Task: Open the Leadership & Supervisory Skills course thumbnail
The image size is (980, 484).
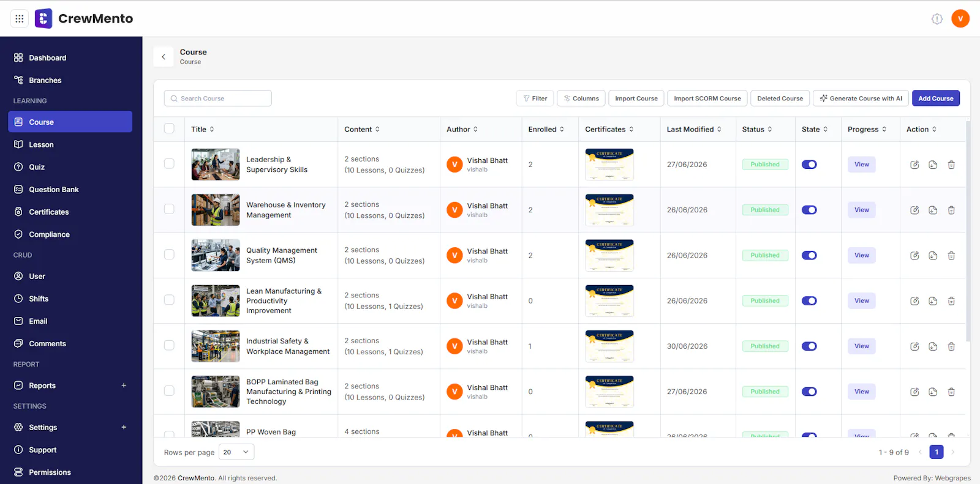Action: [x=216, y=164]
